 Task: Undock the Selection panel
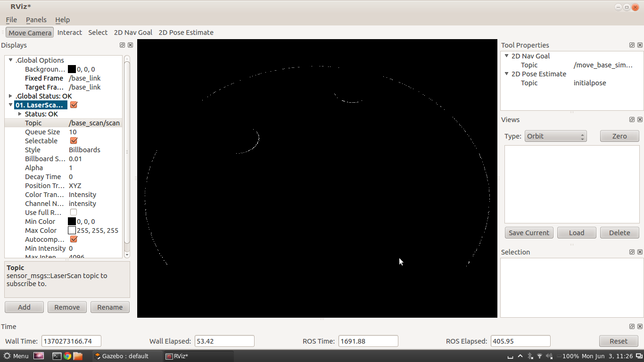(x=632, y=252)
